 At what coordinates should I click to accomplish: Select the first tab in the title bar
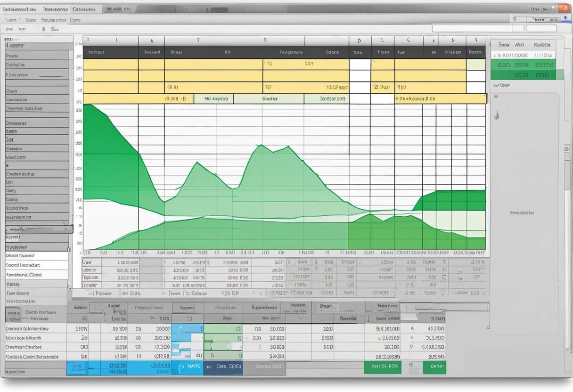click(19, 9)
